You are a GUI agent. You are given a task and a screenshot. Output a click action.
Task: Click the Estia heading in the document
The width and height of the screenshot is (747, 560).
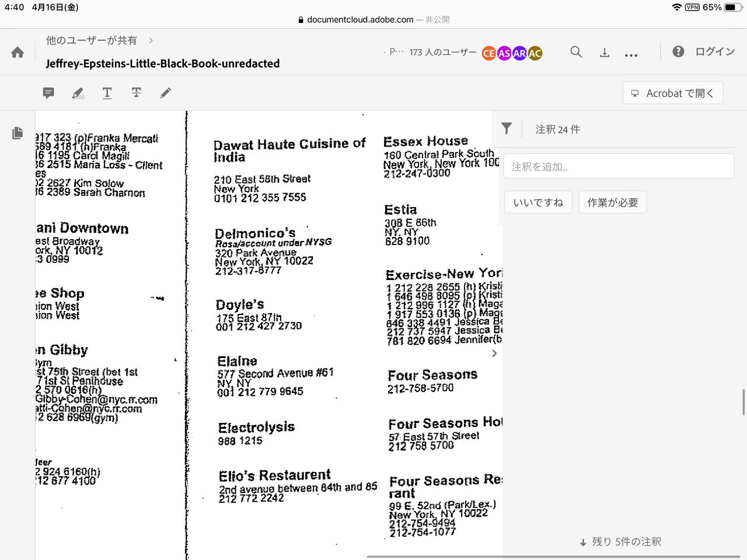(400, 210)
